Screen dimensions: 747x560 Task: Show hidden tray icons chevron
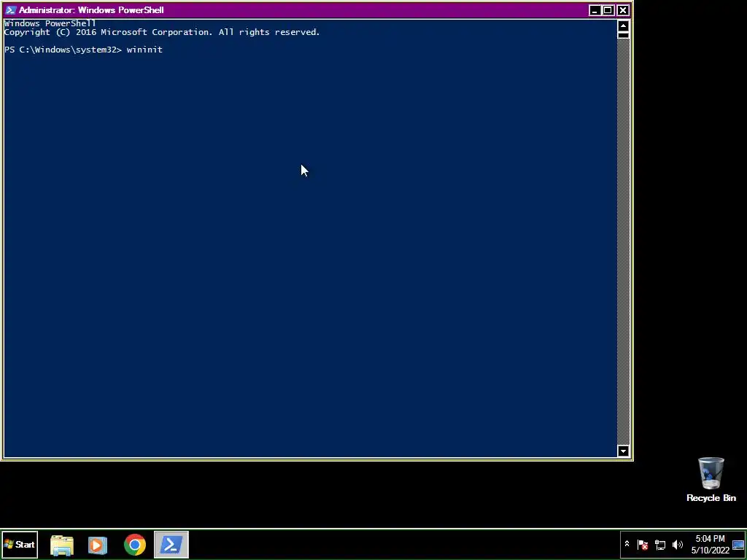(627, 544)
